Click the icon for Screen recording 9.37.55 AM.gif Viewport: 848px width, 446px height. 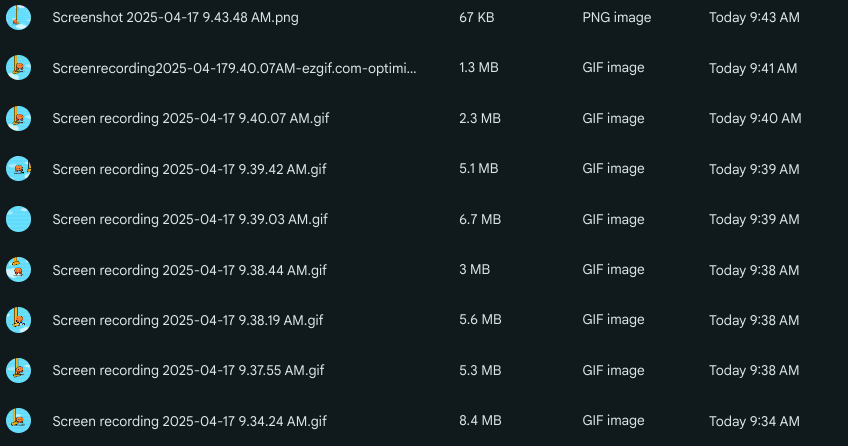(x=18, y=370)
